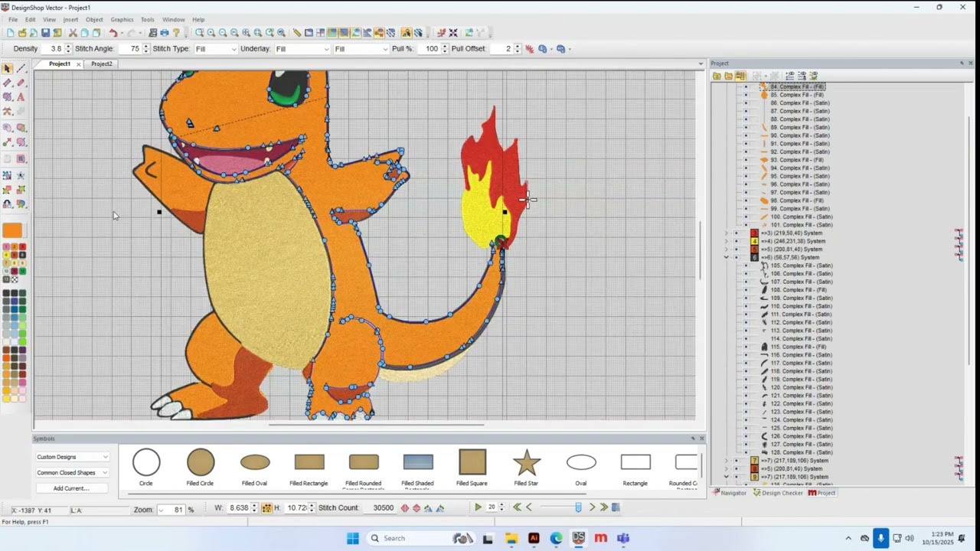Open the Zoom percentage dropdown arrow
This screenshot has height=551, width=980.
coord(162,510)
